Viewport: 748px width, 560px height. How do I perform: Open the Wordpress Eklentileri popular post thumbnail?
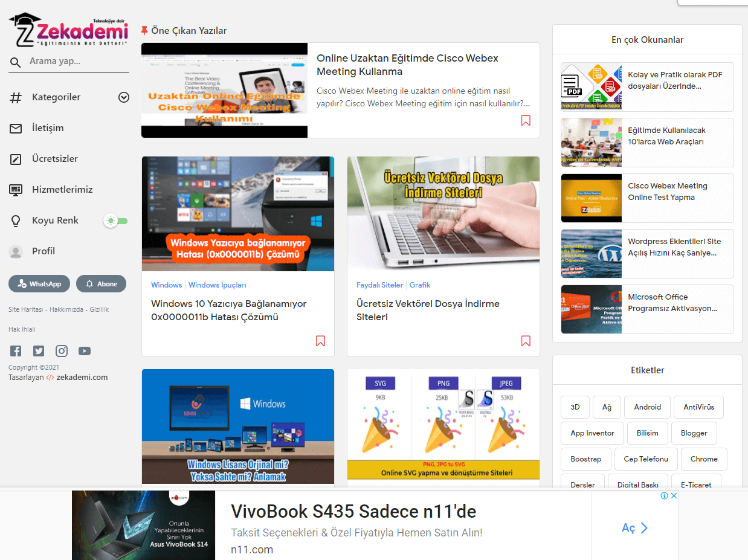click(592, 254)
